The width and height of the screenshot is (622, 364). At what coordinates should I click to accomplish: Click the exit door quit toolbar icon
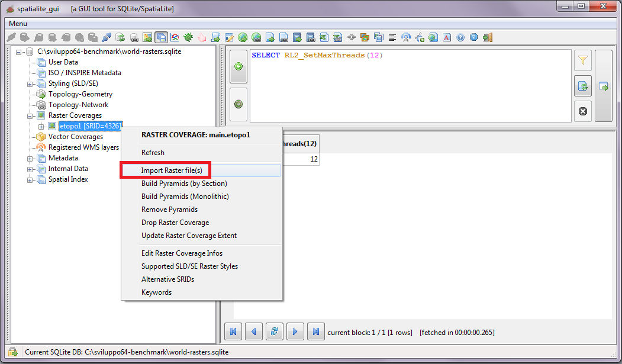tap(488, 37)
